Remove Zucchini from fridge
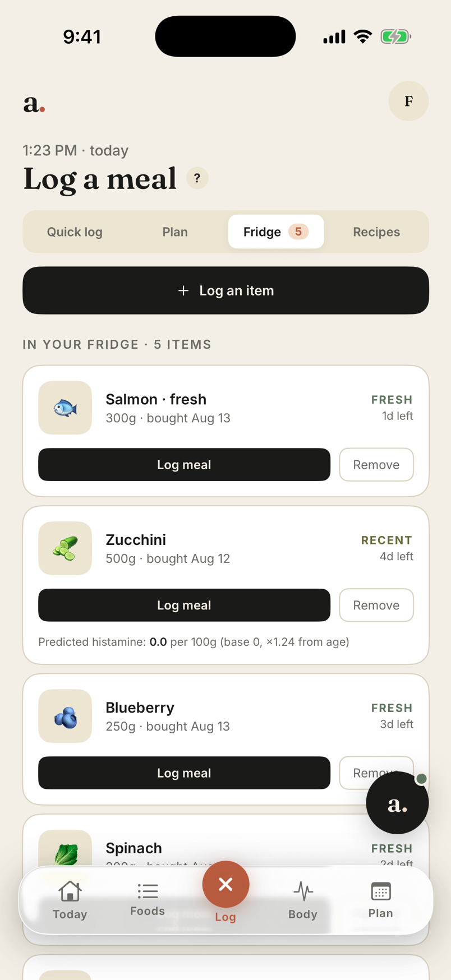Viewport: 451px width, 980px height. (x=376, y=605)
